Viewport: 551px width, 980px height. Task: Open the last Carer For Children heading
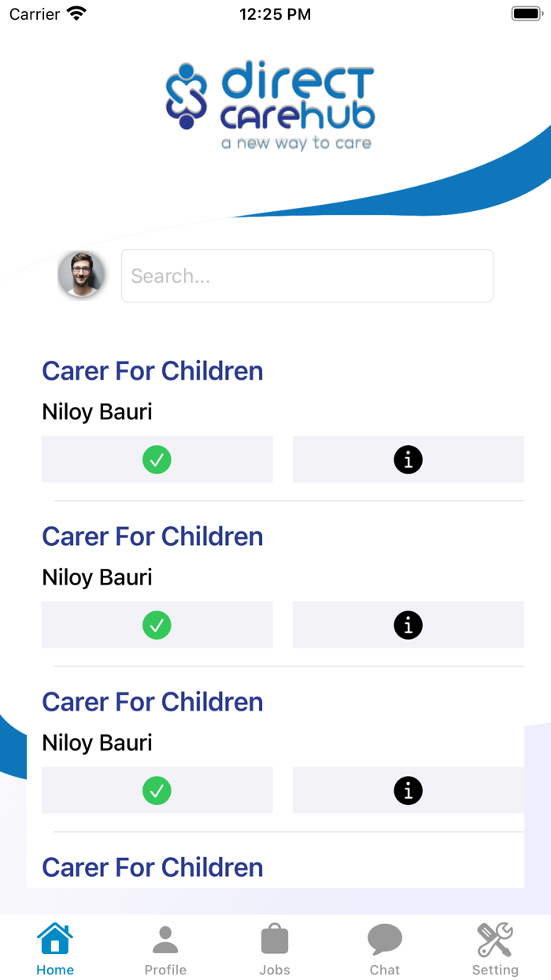click(152, 867)
